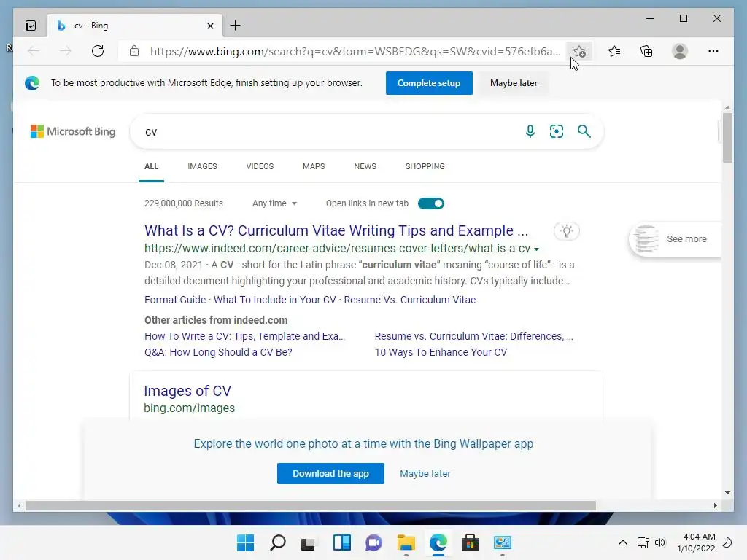The height and width of the screenshot is (560, 747).
Task: Open 10 Ways To Enhance Your CV
Action: coord(441,352)
